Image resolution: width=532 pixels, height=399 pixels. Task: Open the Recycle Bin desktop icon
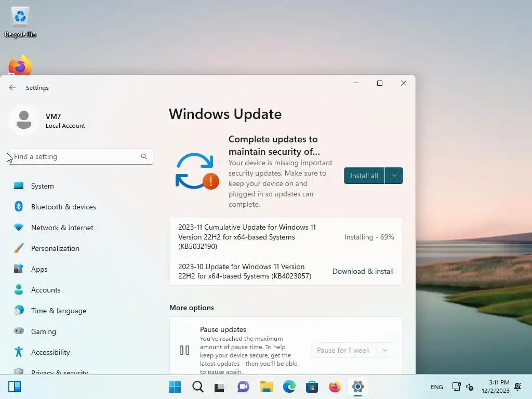(20, 22)
